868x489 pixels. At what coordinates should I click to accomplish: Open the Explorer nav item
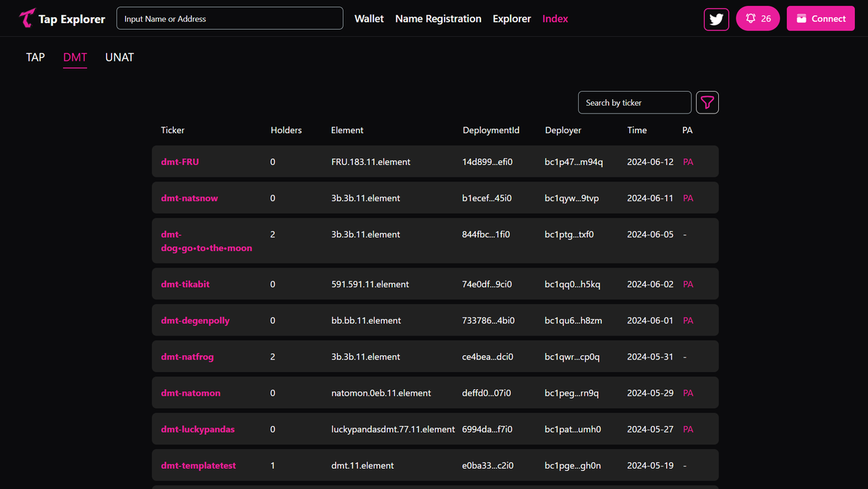pos(512,19)
